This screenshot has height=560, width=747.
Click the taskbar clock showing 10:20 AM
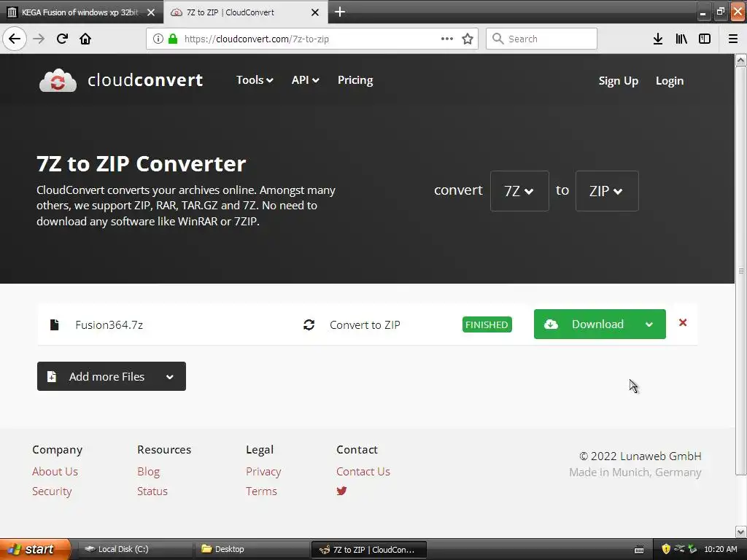720,549
